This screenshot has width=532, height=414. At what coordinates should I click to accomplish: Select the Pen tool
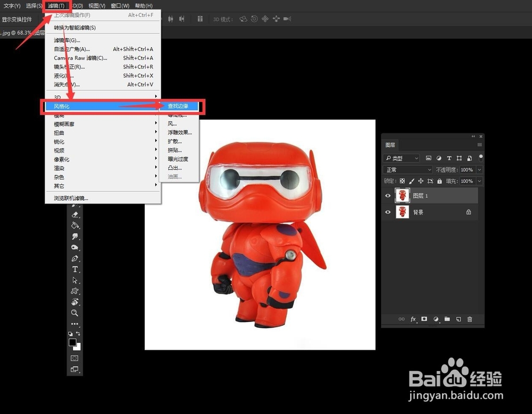tap(75, 258)
